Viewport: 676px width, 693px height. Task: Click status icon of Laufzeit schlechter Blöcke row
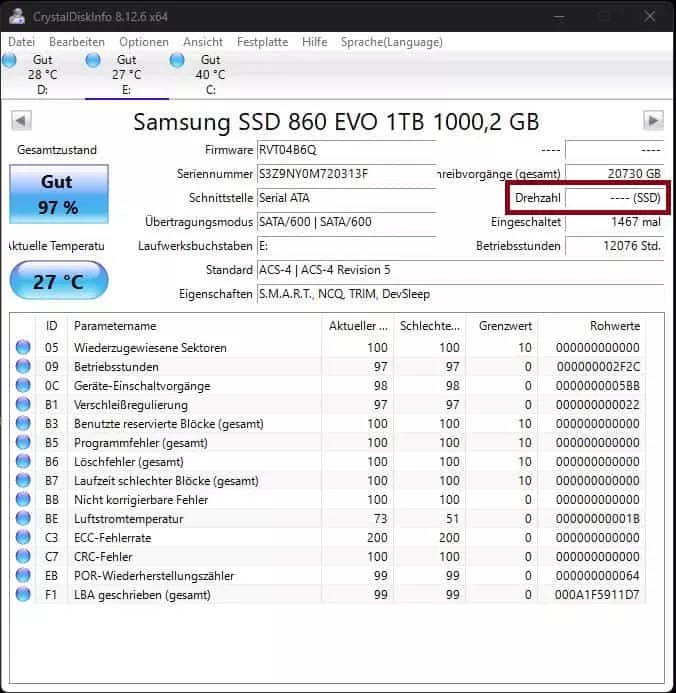[x=23, y=480]
